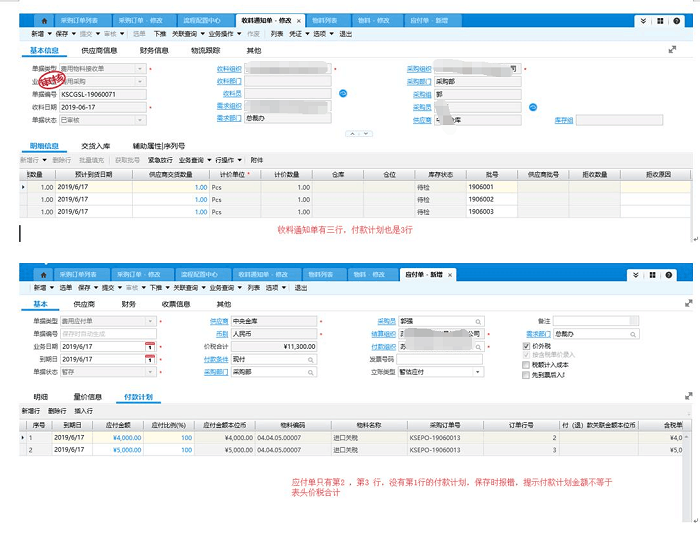Enable the 税额计入成本 checkbox

527,365
